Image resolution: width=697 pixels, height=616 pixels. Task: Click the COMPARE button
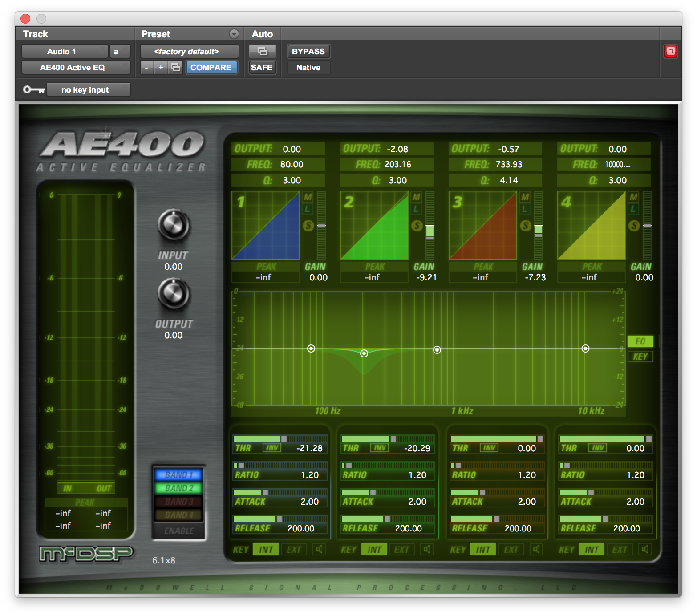click(x=211, y=68)
